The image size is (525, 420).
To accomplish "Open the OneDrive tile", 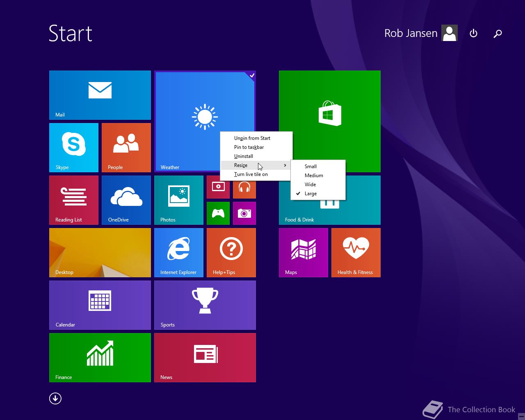I will 126,200.
